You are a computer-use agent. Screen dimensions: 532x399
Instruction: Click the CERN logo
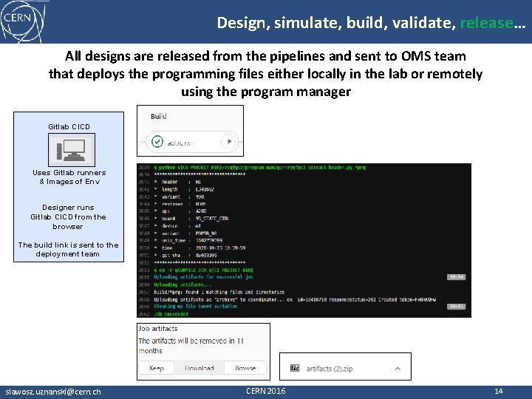tap(22, 21)
